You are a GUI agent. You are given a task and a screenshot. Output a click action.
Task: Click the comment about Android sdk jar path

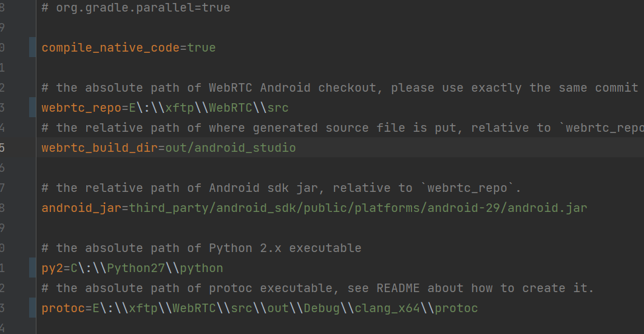[282, 188]
